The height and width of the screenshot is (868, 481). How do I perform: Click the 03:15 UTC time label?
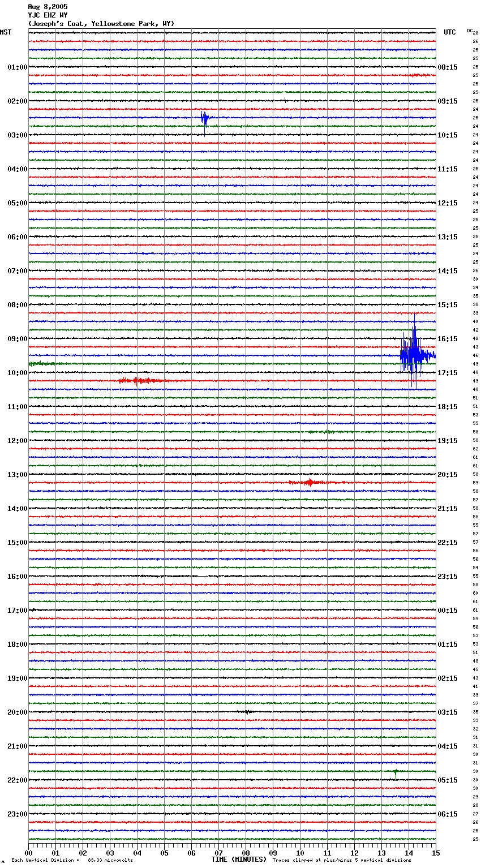(448, 712)
